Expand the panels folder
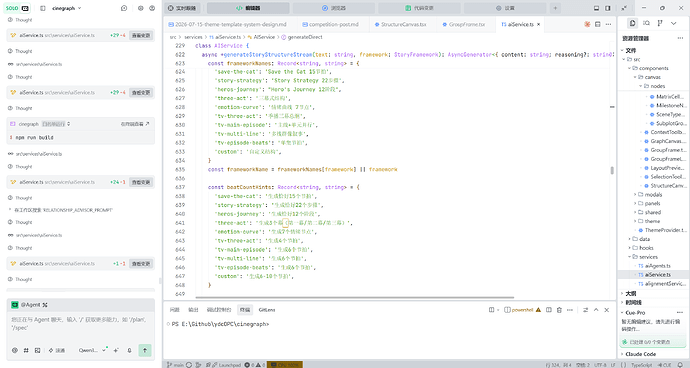The height and width of the screenshot is (368, 690). [648, 203]
